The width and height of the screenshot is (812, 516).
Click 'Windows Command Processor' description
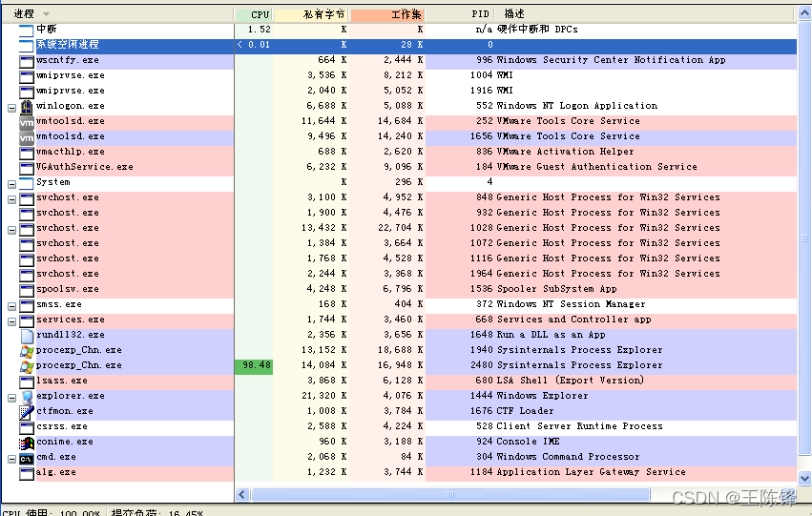(x=568, y=457)
